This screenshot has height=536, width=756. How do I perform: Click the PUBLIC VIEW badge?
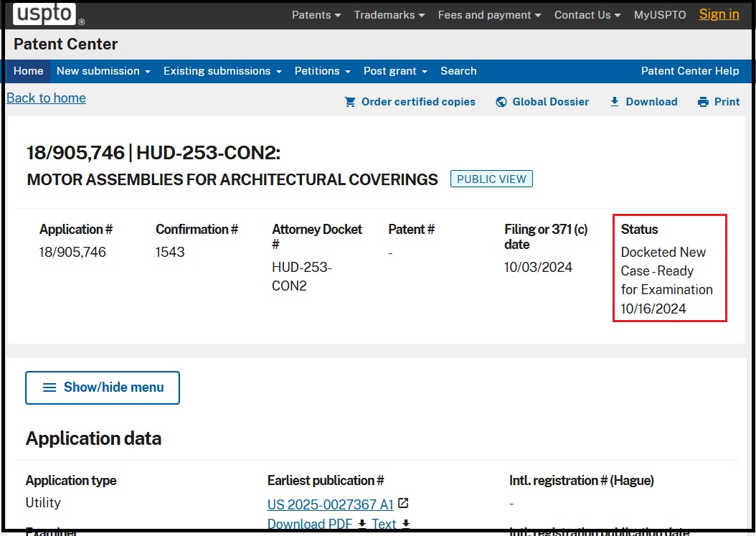(x=491, y=179)
